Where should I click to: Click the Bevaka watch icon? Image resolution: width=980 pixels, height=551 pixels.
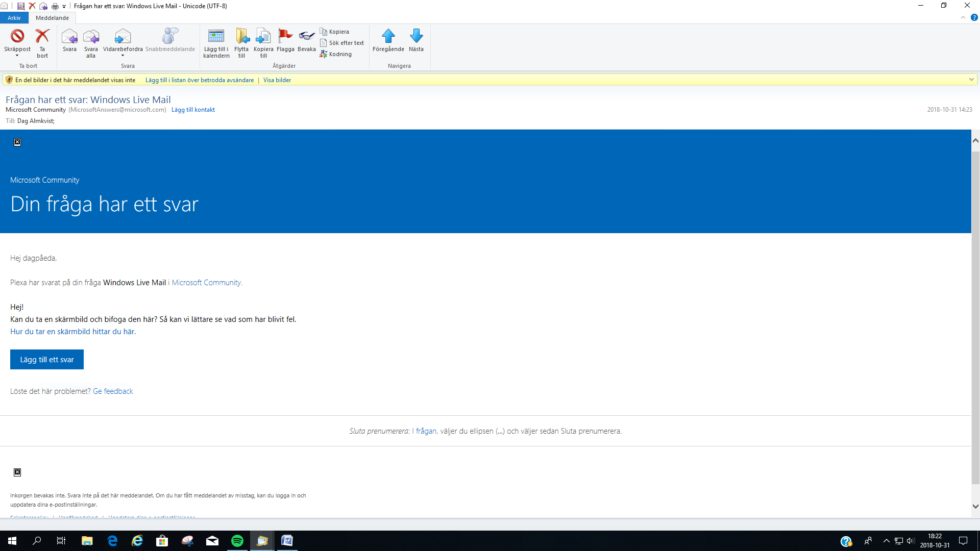click(306, 36)
